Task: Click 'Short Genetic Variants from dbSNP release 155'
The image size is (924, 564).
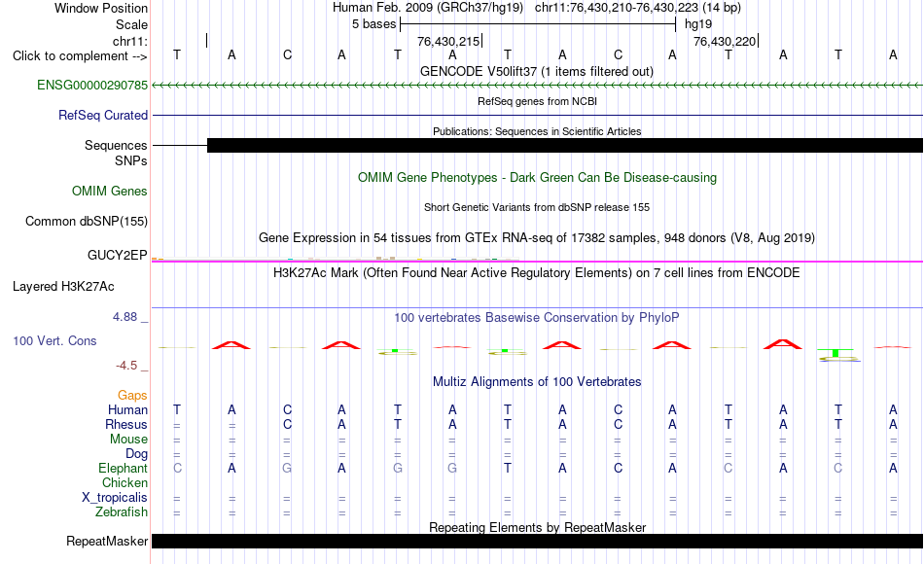Action: (537, 207)
